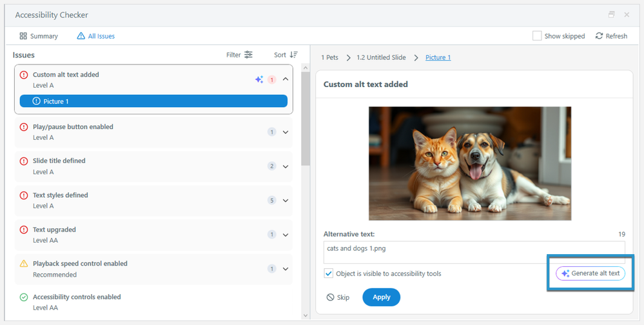Expand the Text upgraded issue
Screen dimensions: 644x325
(x=286, y=235)
